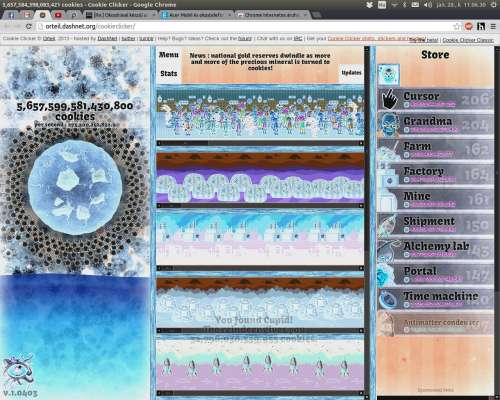
Task: Purchase a Mine from the store
Action: (x=436, y=199)
